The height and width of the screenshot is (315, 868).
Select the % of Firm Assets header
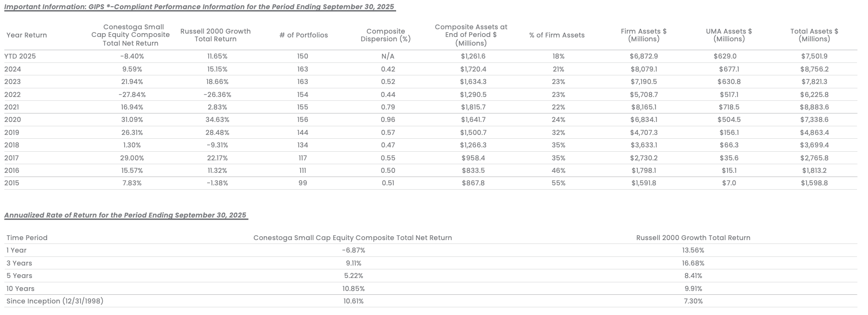pos(557,35)
